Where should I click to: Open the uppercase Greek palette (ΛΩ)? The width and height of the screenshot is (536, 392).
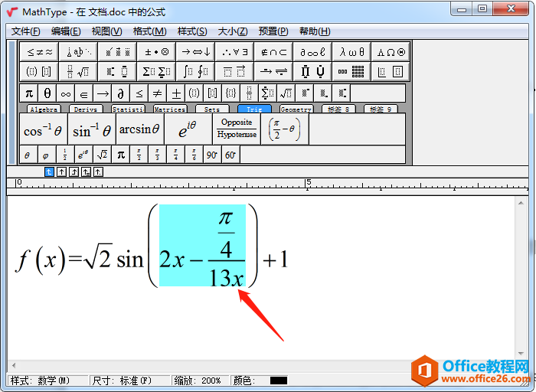coord(391,52)
